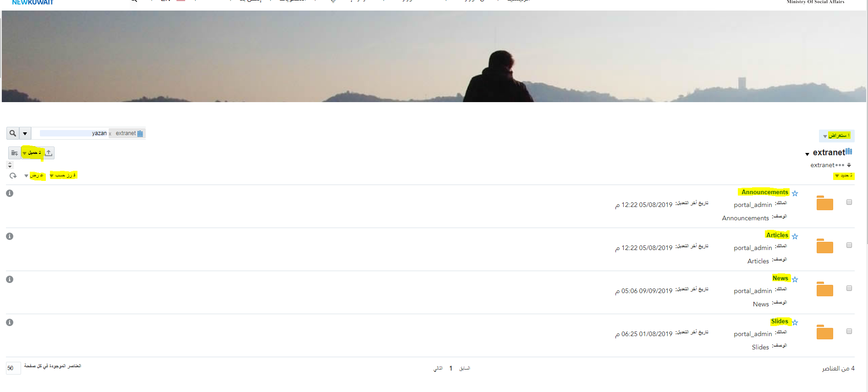This screenshot has width=868, height=392.
Task: Open the search options dropdown arrow
Action: click(25, 133)
